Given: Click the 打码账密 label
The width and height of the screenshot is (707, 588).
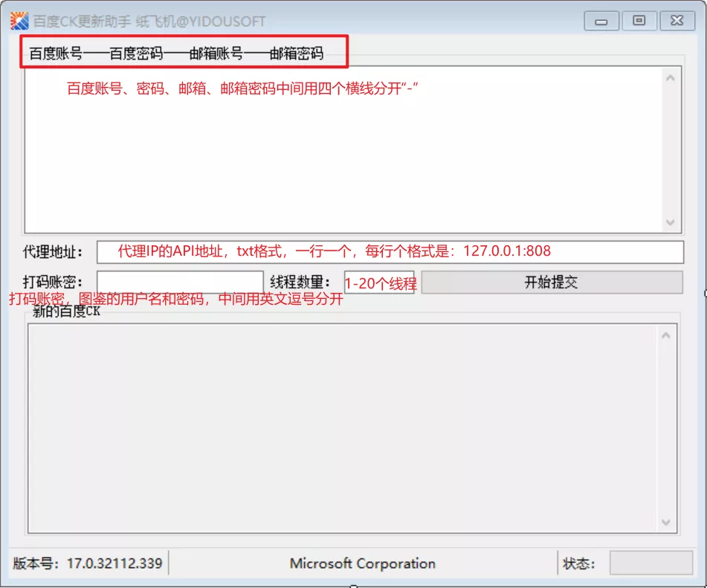Looking at the screenshot, I should pyautogui.click(x=53, y=282).
